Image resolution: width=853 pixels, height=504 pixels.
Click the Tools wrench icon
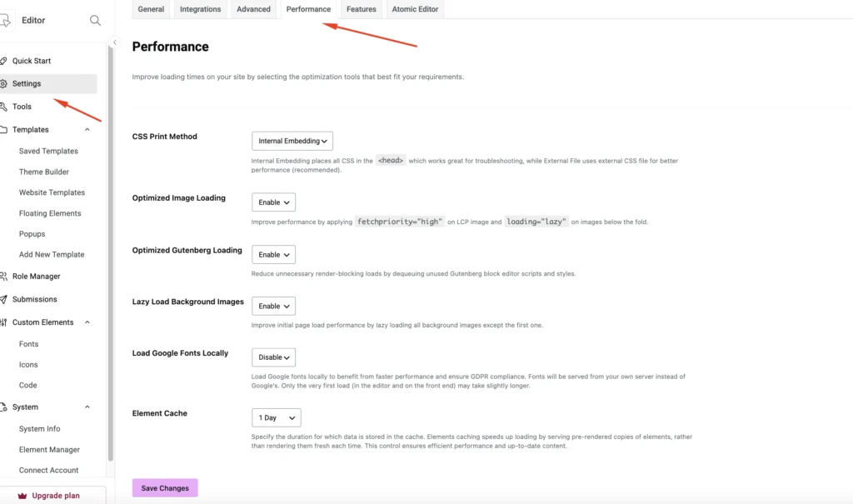pos(3,107)
